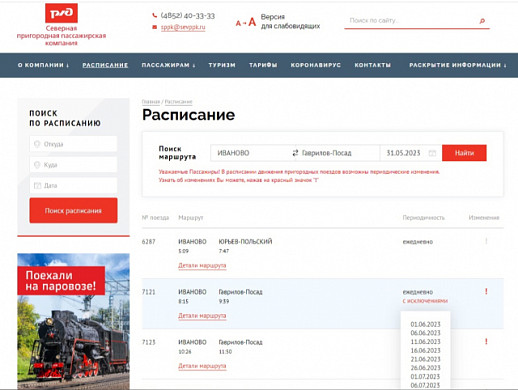This screenshot has width=518, height=390.
Task: Click the Поехали на паровозе banner
Action: pyautogui.click(x=73, y=321)
